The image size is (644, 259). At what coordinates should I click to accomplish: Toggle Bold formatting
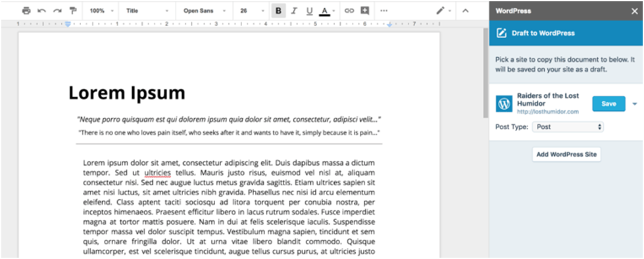[278, 11]
